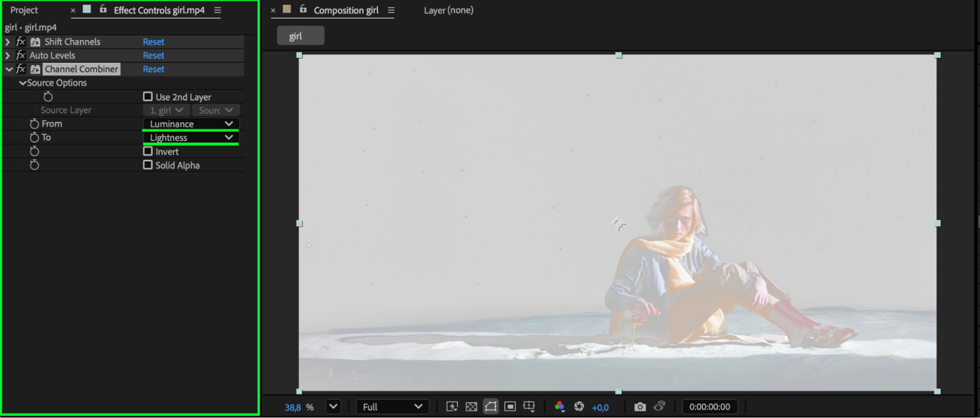Image resolution: width=980 pixels, height=418 pixels.
Task: Reset the Channel Combiner effect
Action: (x=153, y=69)
